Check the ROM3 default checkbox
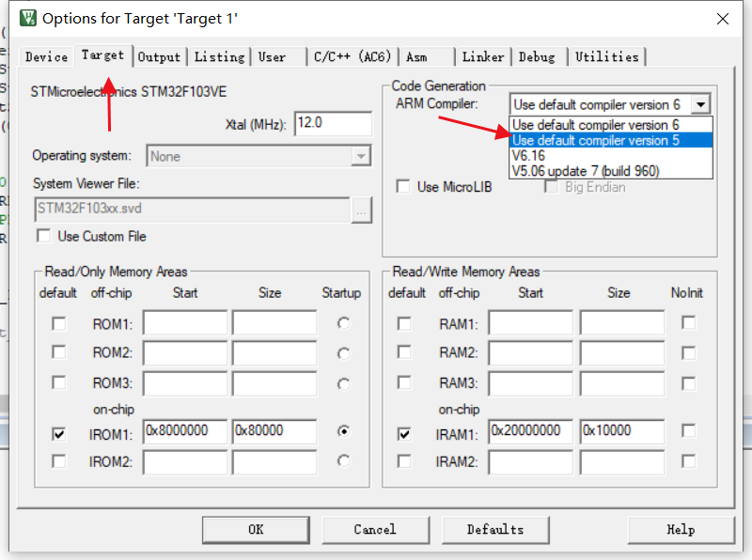Screen dimensions: 752x560 click(x=59, y=382)
